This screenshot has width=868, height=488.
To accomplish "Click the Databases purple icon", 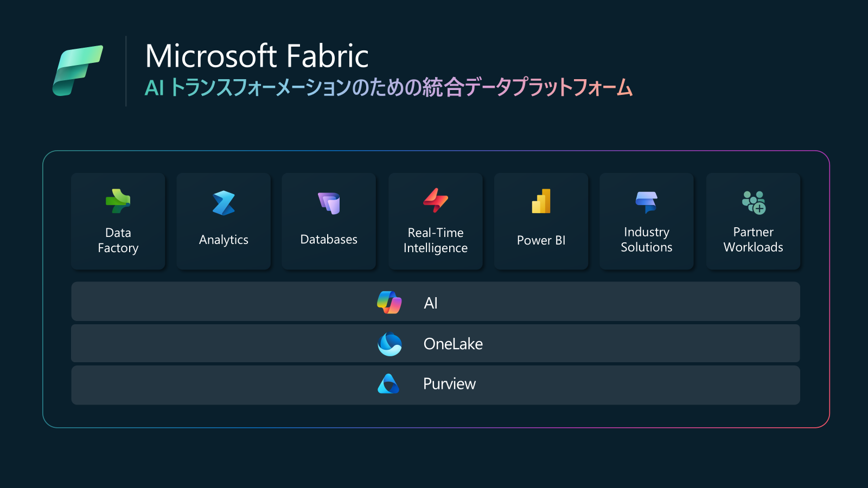I will pyautogui.click(x=329, y=203).
